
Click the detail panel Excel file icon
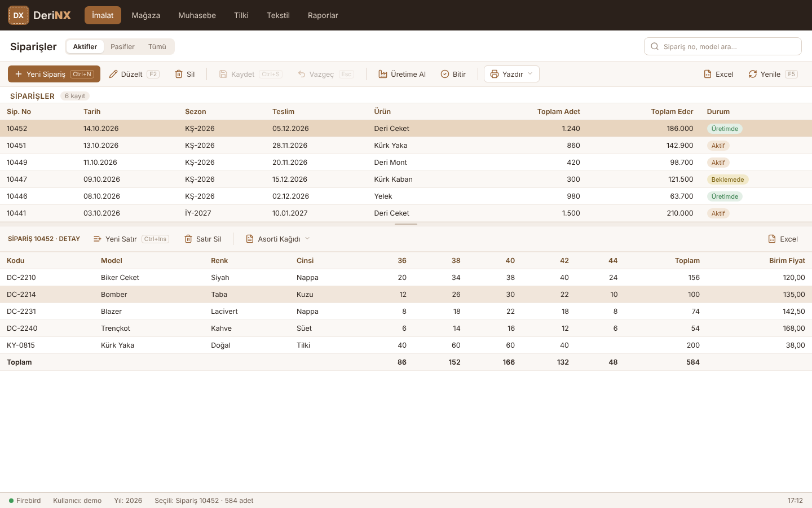pos(772,239)
